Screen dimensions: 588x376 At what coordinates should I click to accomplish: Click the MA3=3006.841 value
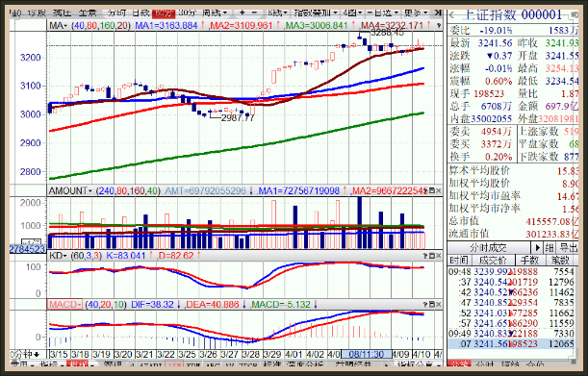coord(316,26)
